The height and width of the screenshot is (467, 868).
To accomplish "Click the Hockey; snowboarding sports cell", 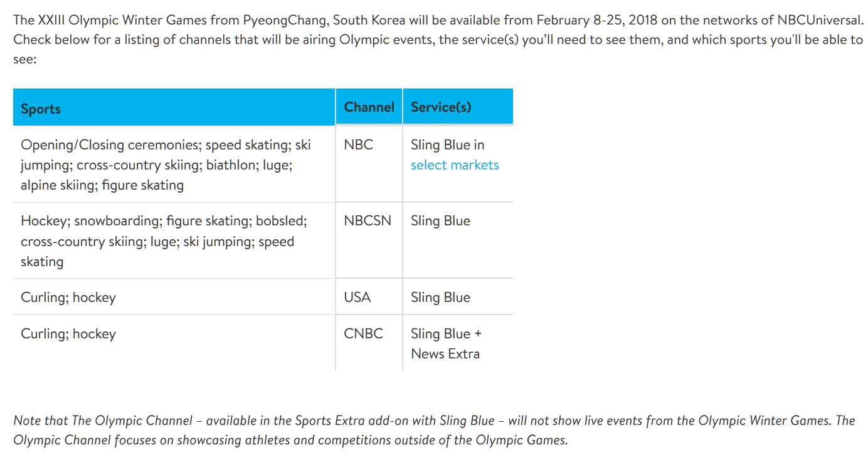I will pos(174,240).
